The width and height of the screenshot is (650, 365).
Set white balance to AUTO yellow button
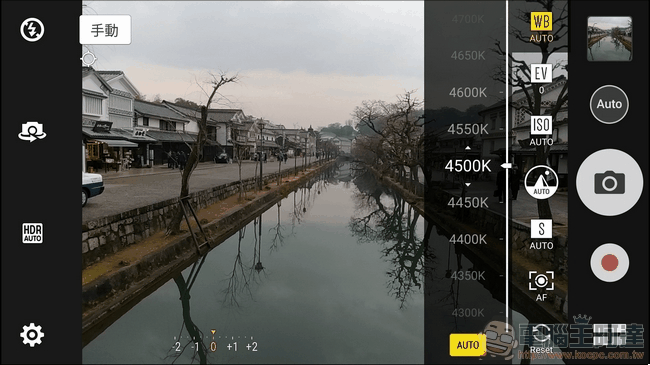468,345
